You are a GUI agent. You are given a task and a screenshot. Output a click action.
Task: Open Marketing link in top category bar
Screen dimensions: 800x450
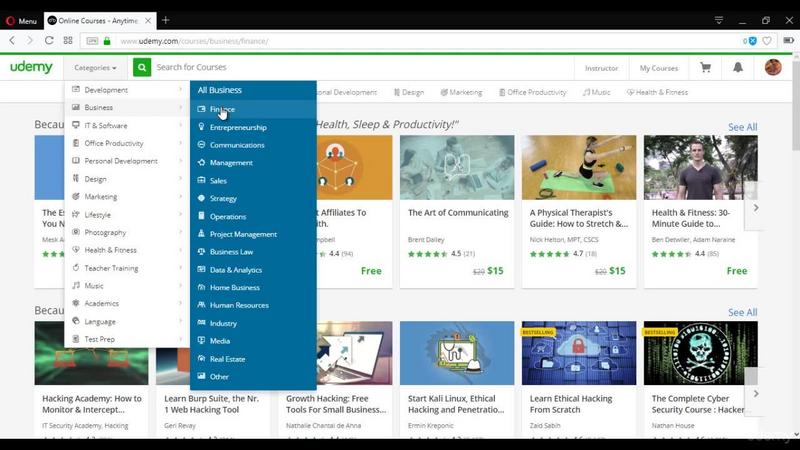pos(461,92)
